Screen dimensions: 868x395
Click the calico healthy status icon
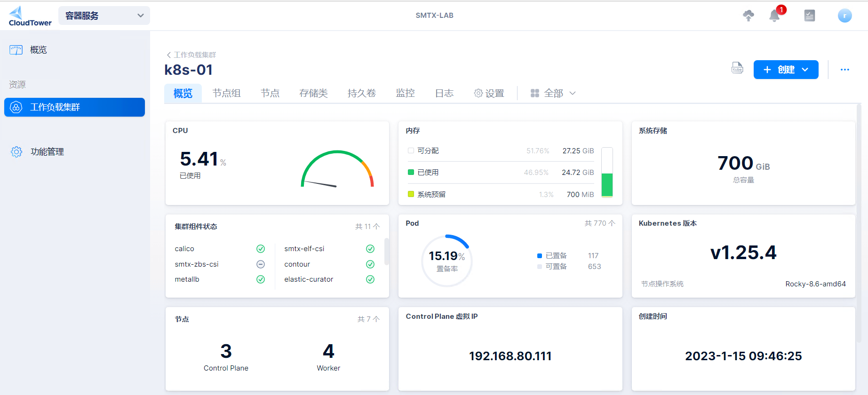[x=261, y=249]
